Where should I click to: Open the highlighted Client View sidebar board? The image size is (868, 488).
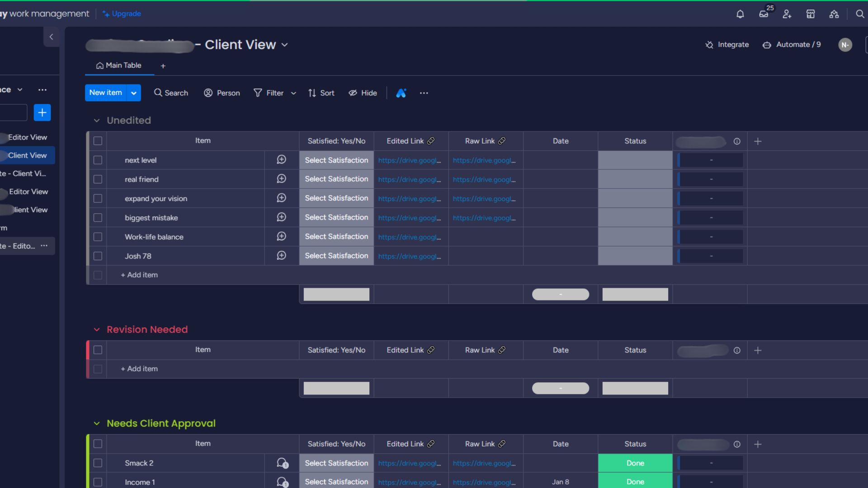coord(27,155)
